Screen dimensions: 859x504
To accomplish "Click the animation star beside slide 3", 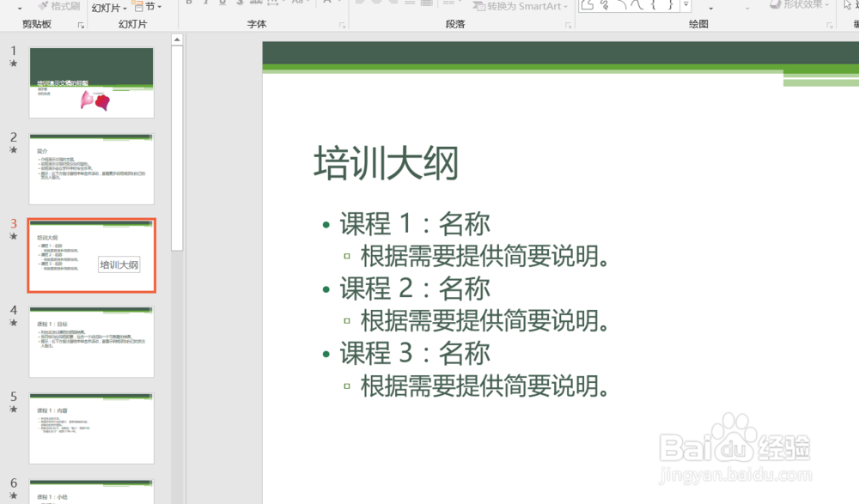I will pyautogui.click(x=14, y=237).
